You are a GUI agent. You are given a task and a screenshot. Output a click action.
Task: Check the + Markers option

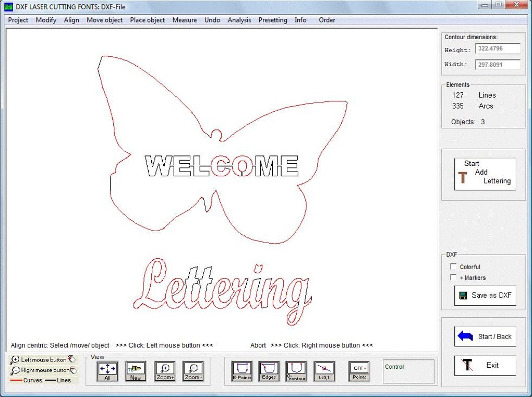[453, 278]
